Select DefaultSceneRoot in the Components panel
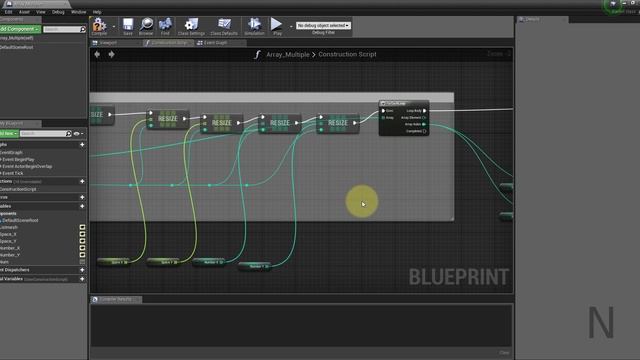This screenshot has height=360, width=640. (x=17, y=47)
